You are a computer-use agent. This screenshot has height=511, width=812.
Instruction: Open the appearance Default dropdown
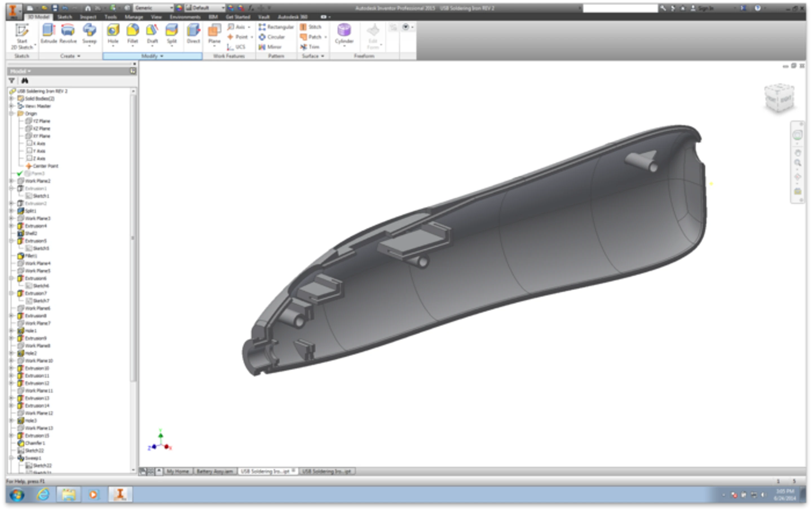point(205,8)
